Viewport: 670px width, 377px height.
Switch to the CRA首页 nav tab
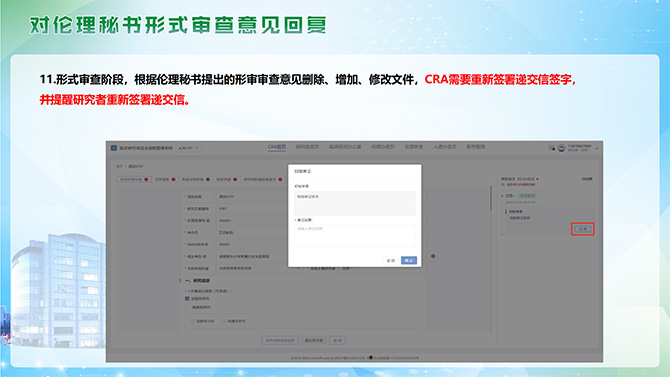(x=277, y=147)
